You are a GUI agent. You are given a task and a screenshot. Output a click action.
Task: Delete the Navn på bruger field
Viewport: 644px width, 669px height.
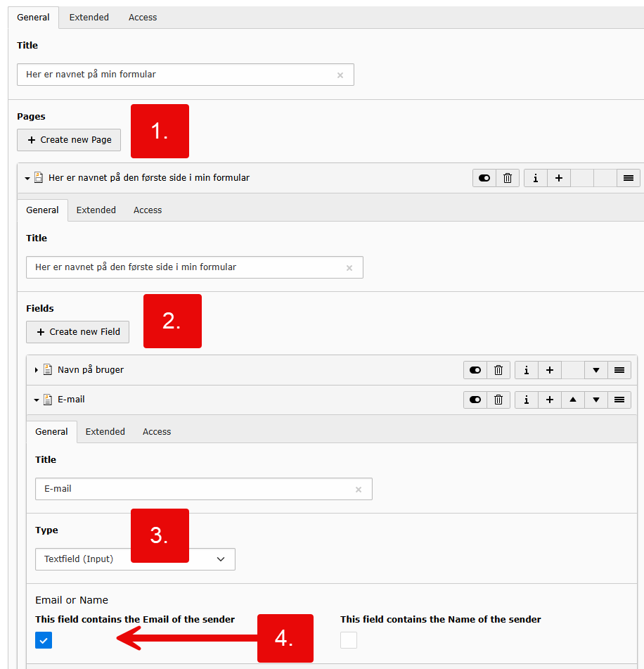tap(498, 370)
